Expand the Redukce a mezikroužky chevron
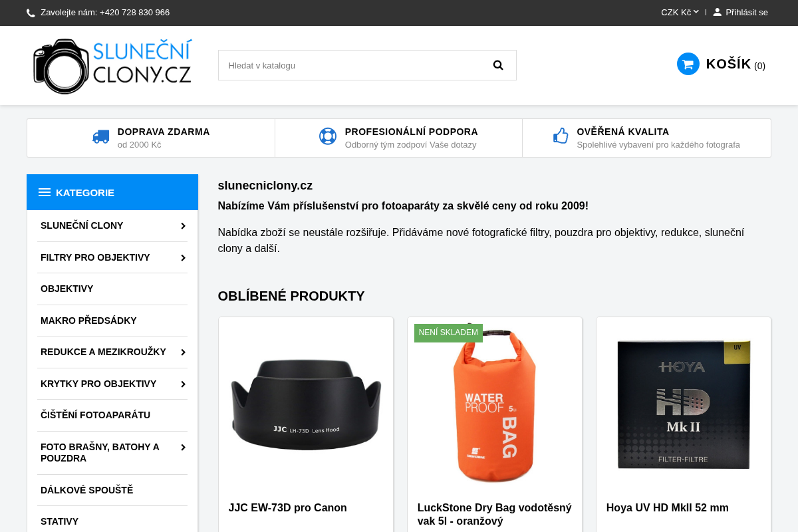The height and width of the screenshot is (532, 798). tap(183, 352)
